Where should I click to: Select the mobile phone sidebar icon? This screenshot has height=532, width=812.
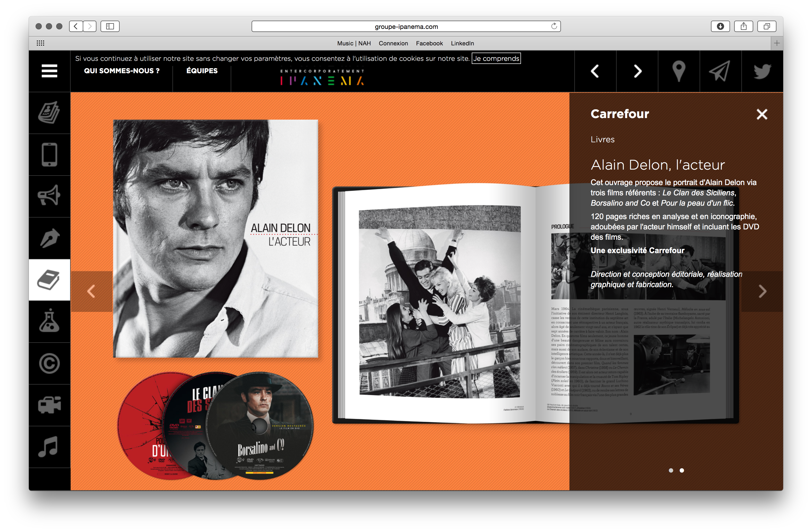pos(49,155)
